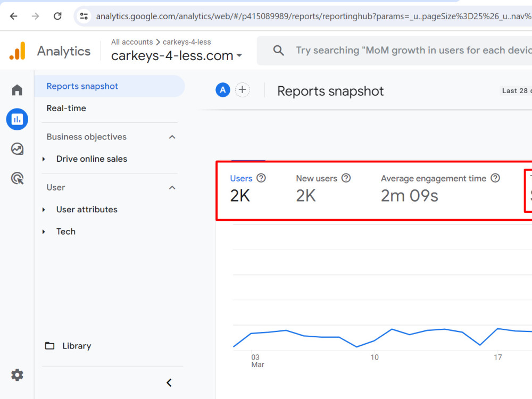Image resolution: width=532 pixels, height=399 pixels.
Task: Collapse the User section chevron
Action: [x=172, y=188]
